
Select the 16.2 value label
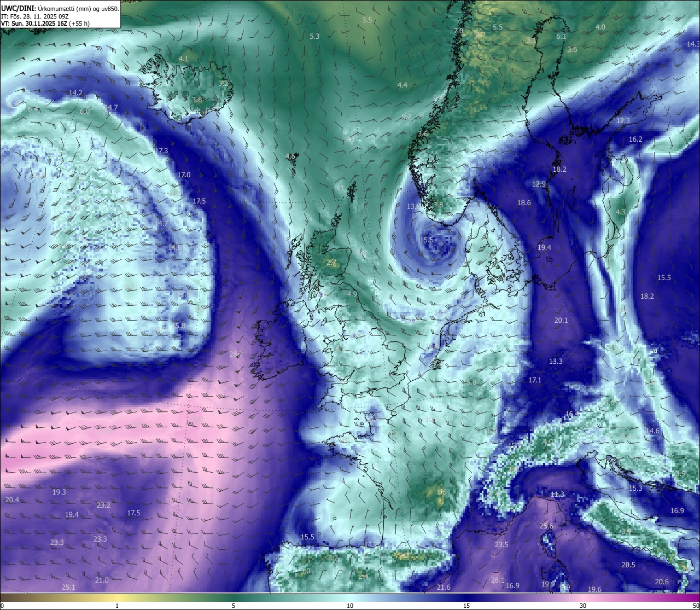click(635, 140)
